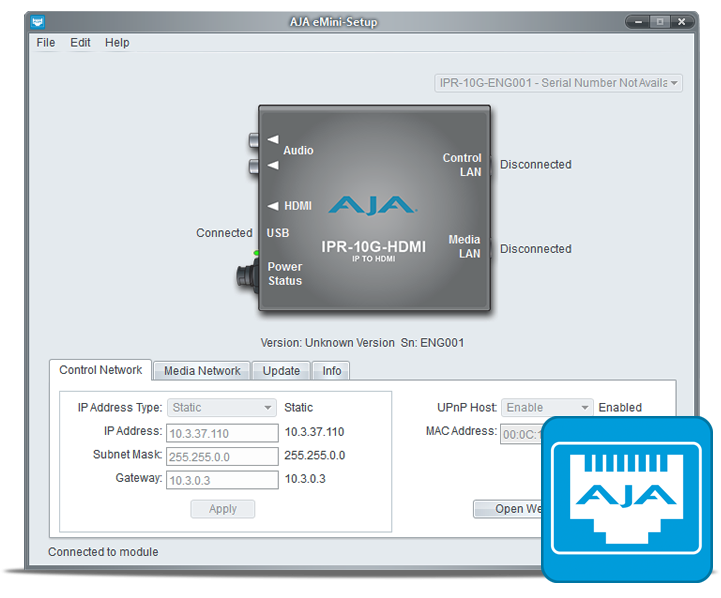Click 'Connected to module' status bar text
This screenshot has width=721, height=598.
(103, 552)
